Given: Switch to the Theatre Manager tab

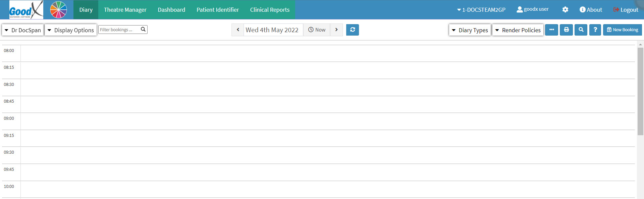Looking at the screenshot, I should [125, 10].
